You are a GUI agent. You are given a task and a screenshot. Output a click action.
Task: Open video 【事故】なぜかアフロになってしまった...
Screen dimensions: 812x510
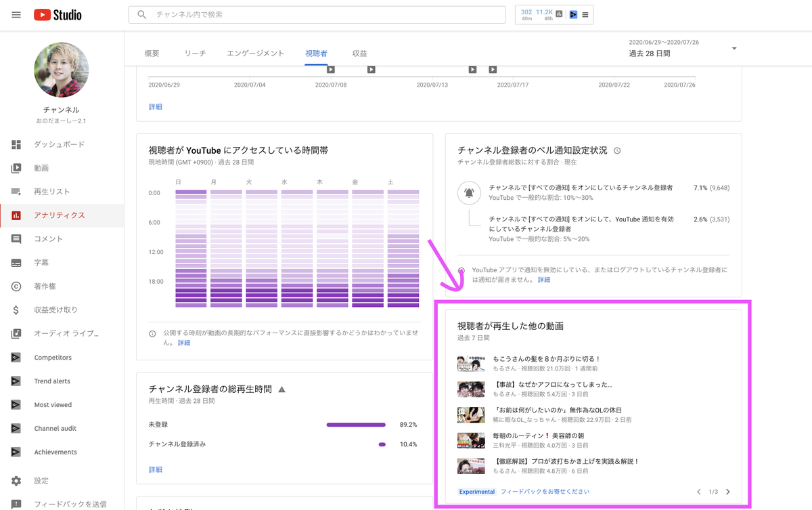553,384
